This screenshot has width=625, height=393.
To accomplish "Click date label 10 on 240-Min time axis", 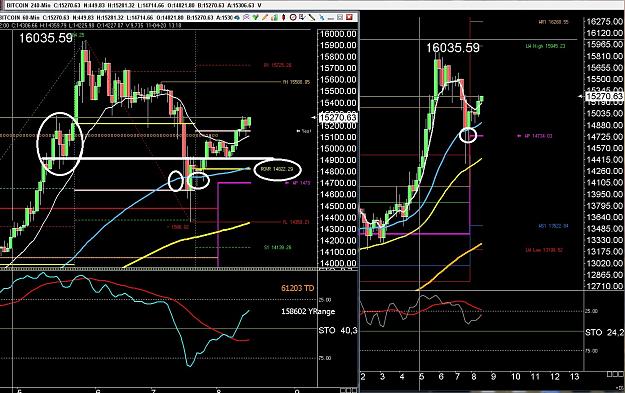I will (x=515, y=377).
